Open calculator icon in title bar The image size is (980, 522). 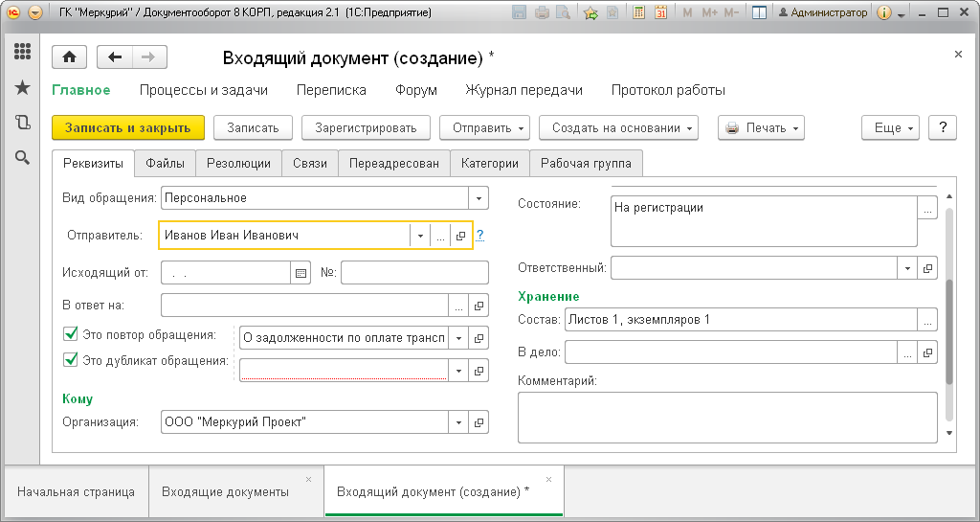(638, 12)
